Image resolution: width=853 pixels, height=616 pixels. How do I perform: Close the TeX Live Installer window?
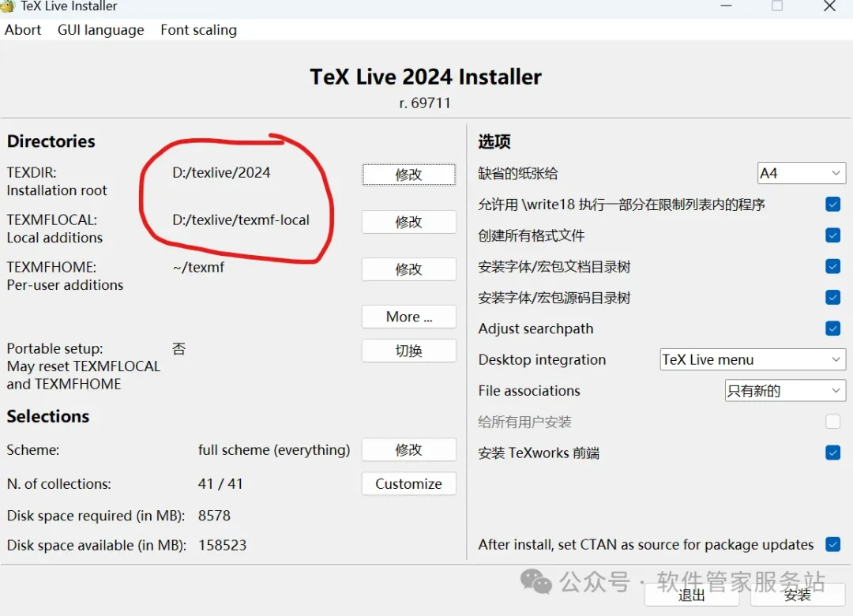pyautogui.click(x=829, y=6)
